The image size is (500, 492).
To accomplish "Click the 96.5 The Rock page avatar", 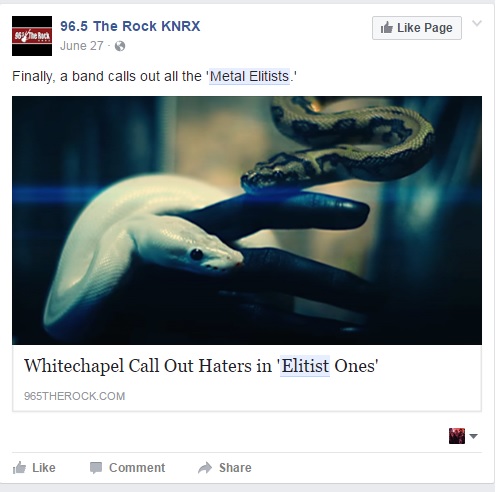I will click(32, 36).
